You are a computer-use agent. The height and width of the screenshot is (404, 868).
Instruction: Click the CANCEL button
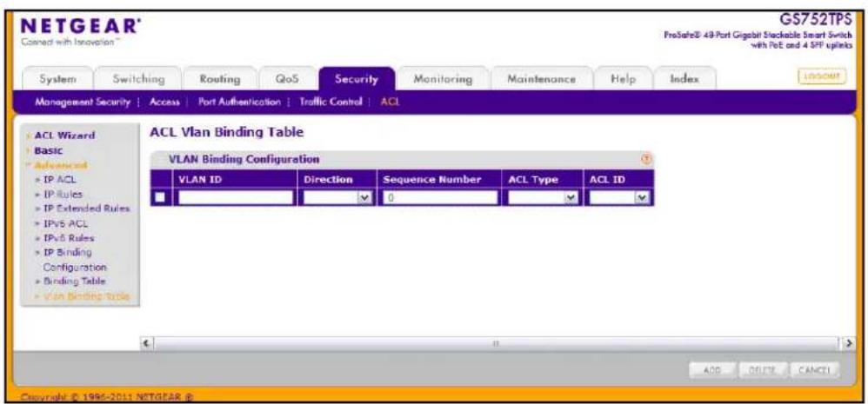tap(815, 370)
